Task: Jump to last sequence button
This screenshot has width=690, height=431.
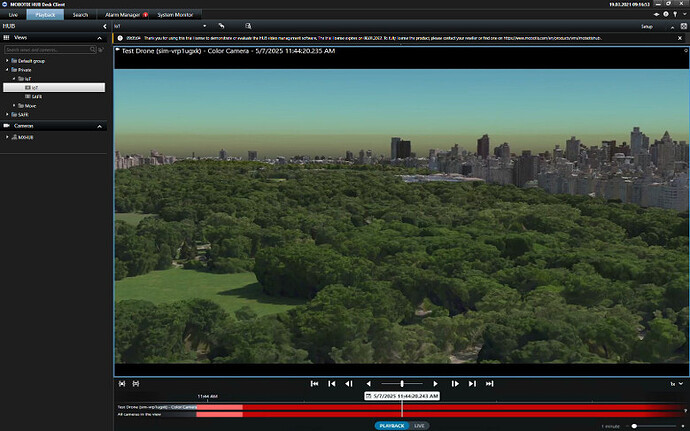Action: point(489,384)
